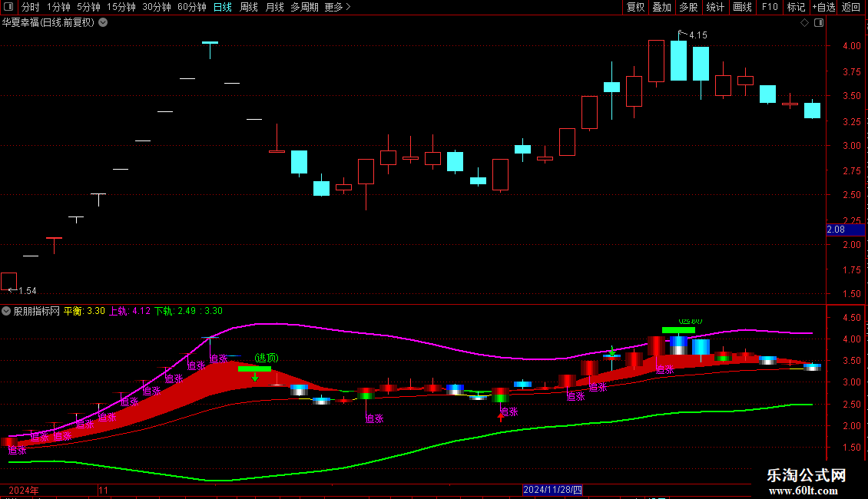Click the 返回 back button

(x=851, y=7)
